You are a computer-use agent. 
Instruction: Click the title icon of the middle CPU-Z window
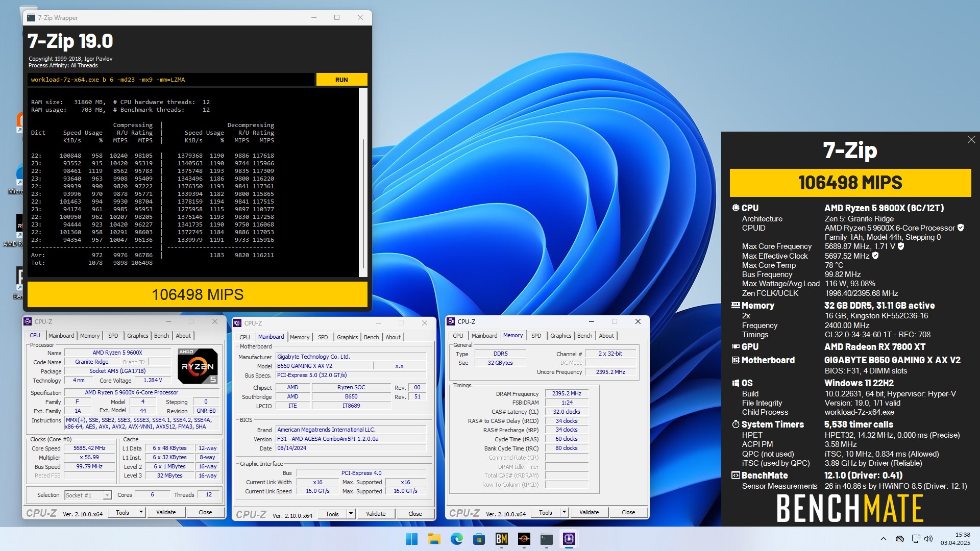[237, 323]
